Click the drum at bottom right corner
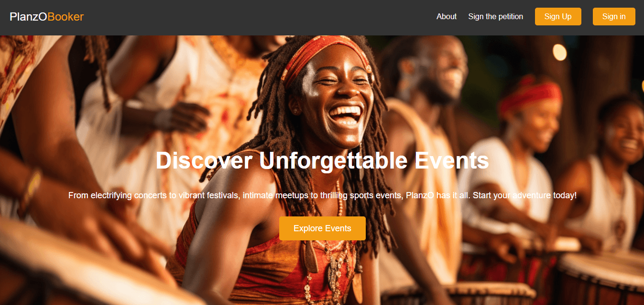 (602, 278)
